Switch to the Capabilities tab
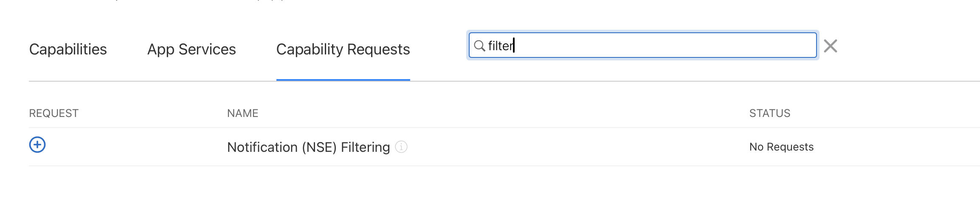The height and width of the screenshot is (222, 980). pos(68,49)
